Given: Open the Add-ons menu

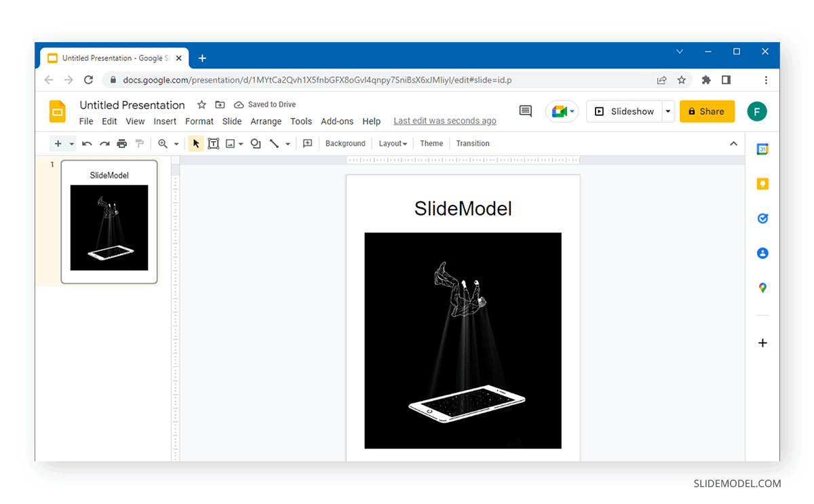Looking at the screenshot, I should click(x=337, y=121).
